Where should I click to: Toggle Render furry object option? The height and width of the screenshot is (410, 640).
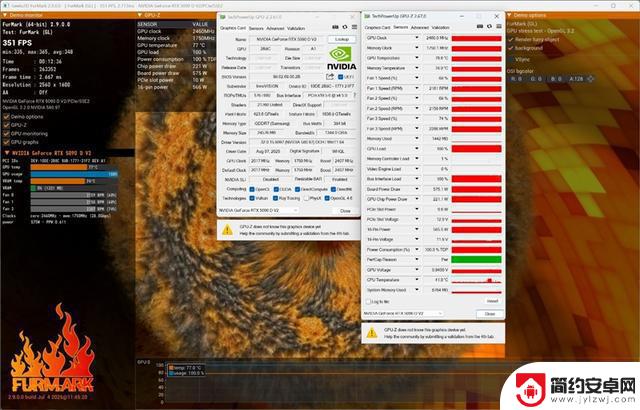511,40
